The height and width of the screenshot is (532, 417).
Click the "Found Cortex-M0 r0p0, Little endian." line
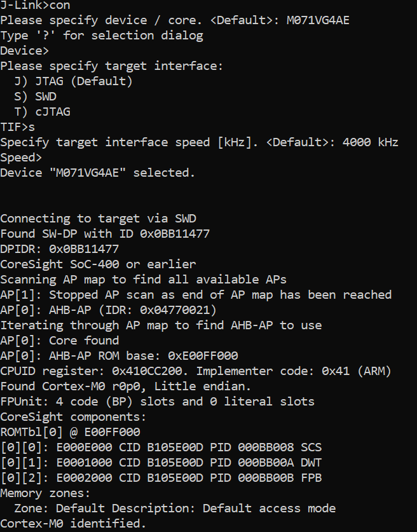pyautogui.click(x=126, y=386)
